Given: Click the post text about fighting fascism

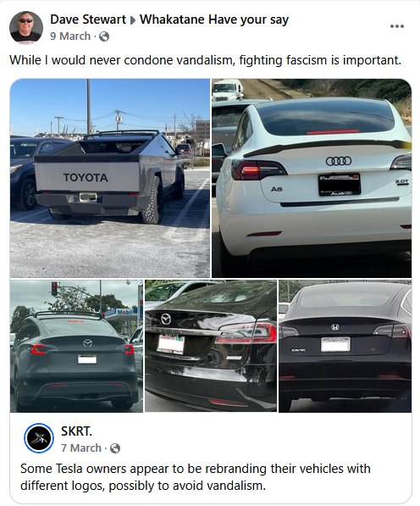Looking at the screenshot, I should tap(205, 60).
